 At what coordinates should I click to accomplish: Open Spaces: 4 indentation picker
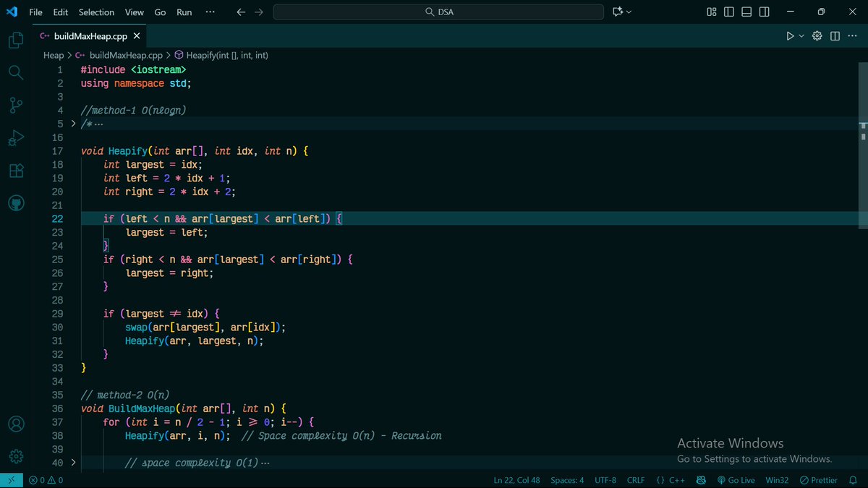567,480
